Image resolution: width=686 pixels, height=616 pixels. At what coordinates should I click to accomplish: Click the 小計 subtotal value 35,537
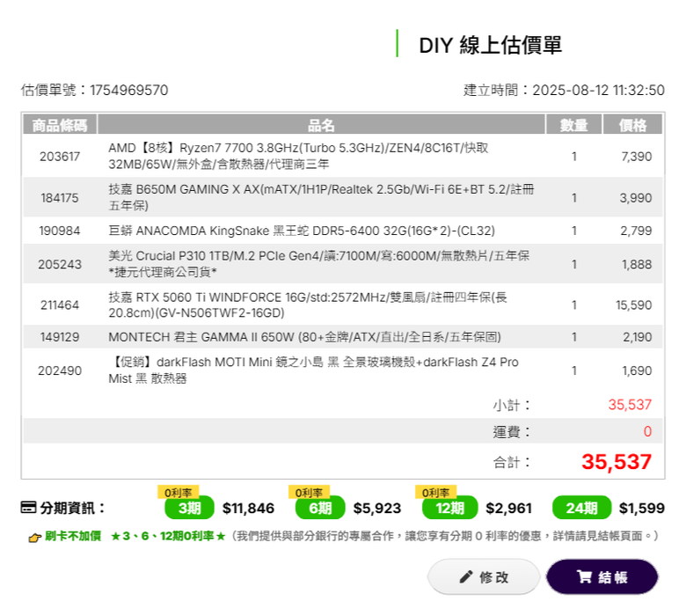(x=630, y=405)
